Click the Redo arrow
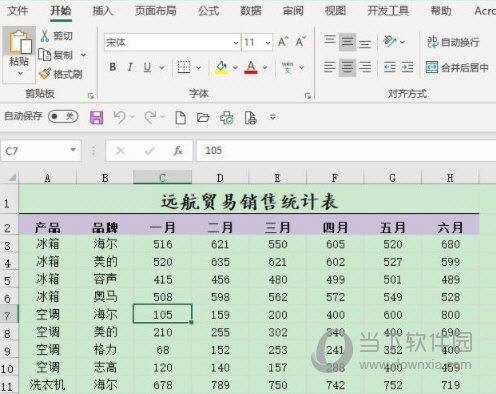496x394 pixels. [x=150, y=117]
